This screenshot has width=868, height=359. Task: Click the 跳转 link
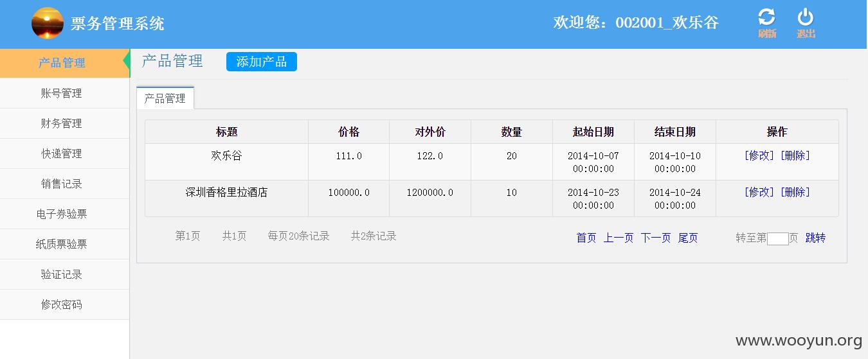tap(816, 238)
